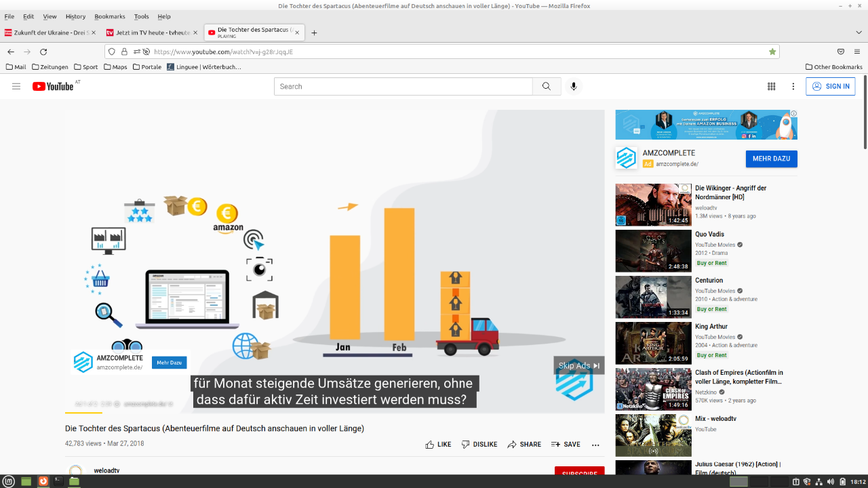868x488 pixels.
Task: Open the Bookmarks menu
Action: click(x=110, y=16)
